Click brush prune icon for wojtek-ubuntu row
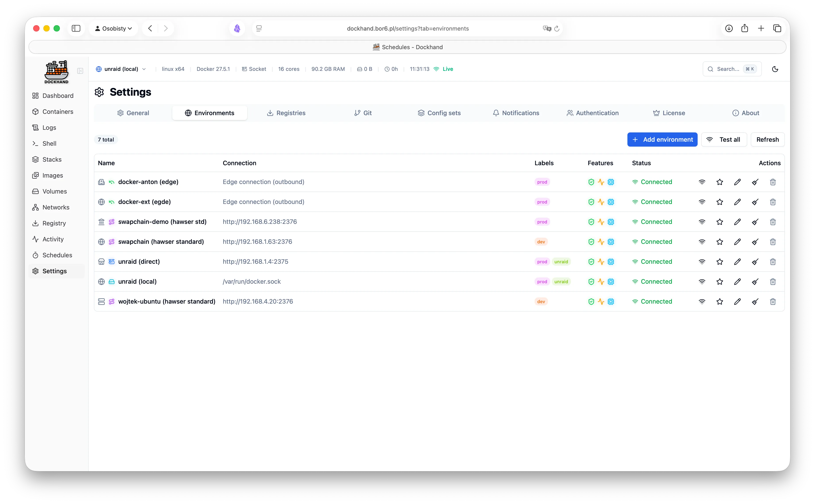This screenshot has height=504, width=815. tap(755, 302)
